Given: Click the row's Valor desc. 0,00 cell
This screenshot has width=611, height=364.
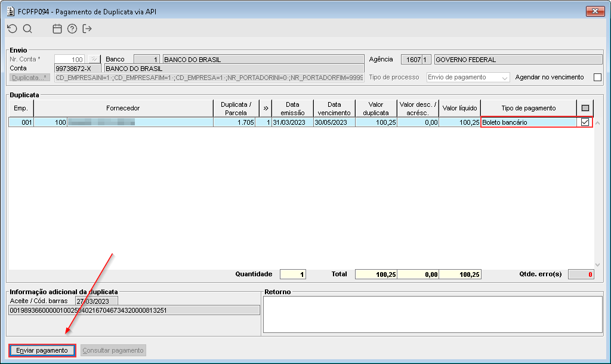Looking at the screenshot, I should coord(418,122).
